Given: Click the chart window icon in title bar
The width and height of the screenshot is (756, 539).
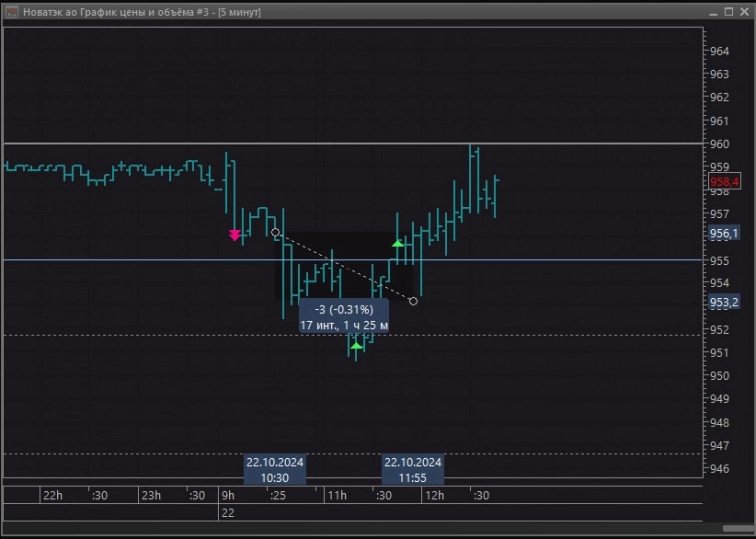Looking at the screenshot, I should tap(11, 12).
